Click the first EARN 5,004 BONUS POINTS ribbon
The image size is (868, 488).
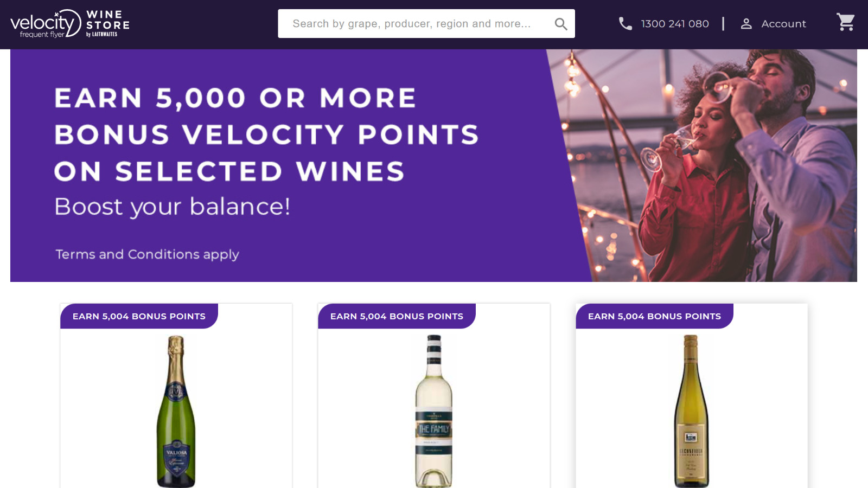(139, 316)
